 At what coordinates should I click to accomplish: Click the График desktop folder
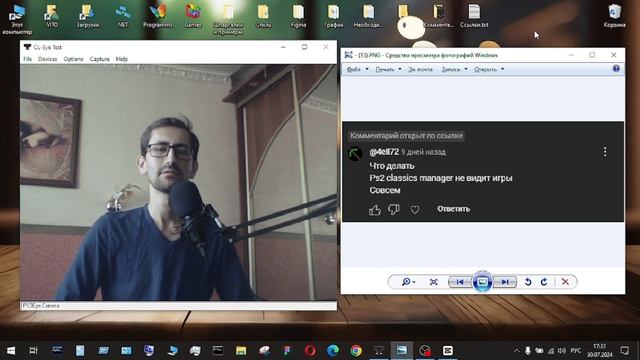click(x=333, y=16)
